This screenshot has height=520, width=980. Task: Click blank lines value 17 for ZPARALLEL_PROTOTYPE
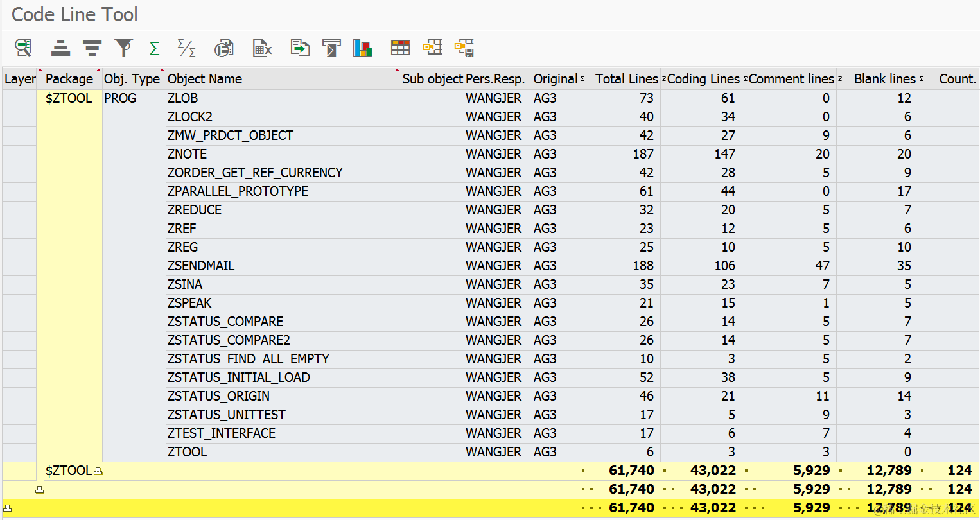[904, 191]
